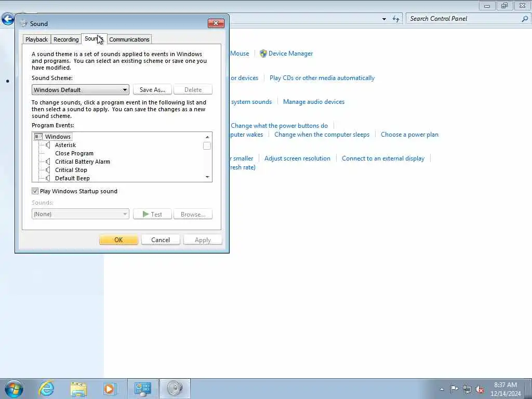Image resolution: width=532 pixels, height=399 pixels.
Task: Click the speaker icon beside Critical Stop
Action: (x=48, y=170)
